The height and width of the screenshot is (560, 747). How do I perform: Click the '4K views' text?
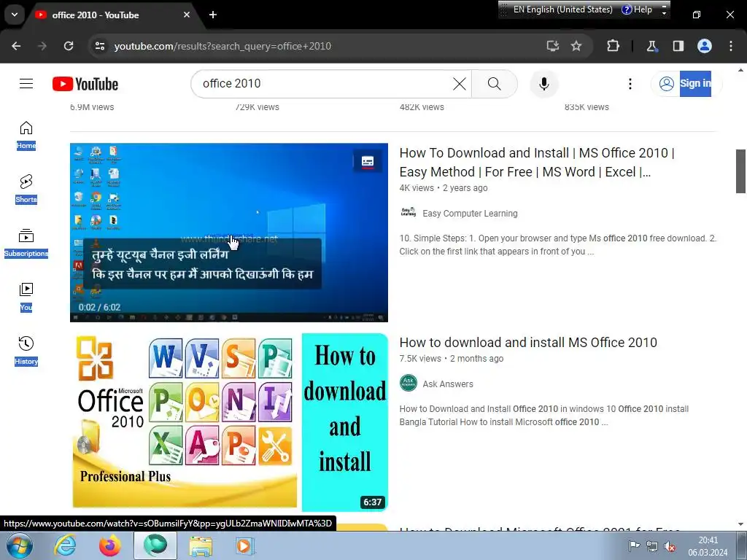[417, 188]
